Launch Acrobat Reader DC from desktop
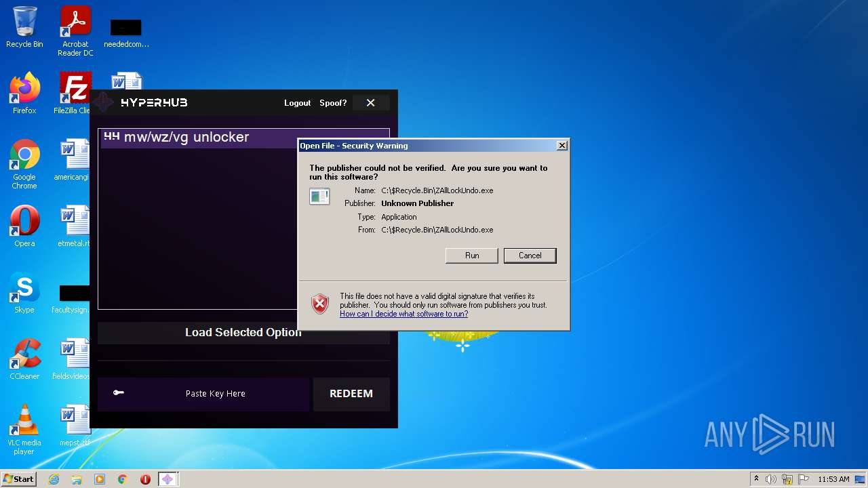Image resolution: width=868 pixels, height=488 pixels. [75, 30]
